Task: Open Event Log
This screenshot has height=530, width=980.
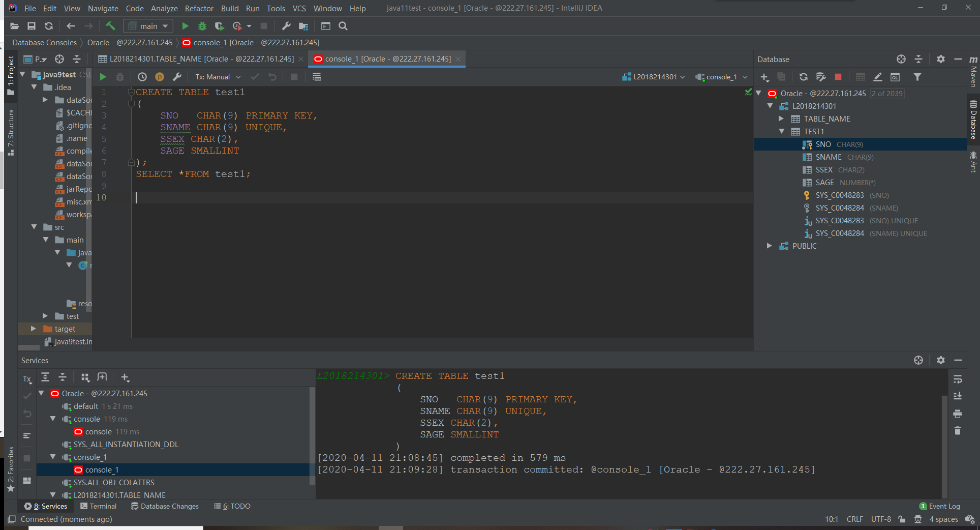Action: (x=940, y=506)
